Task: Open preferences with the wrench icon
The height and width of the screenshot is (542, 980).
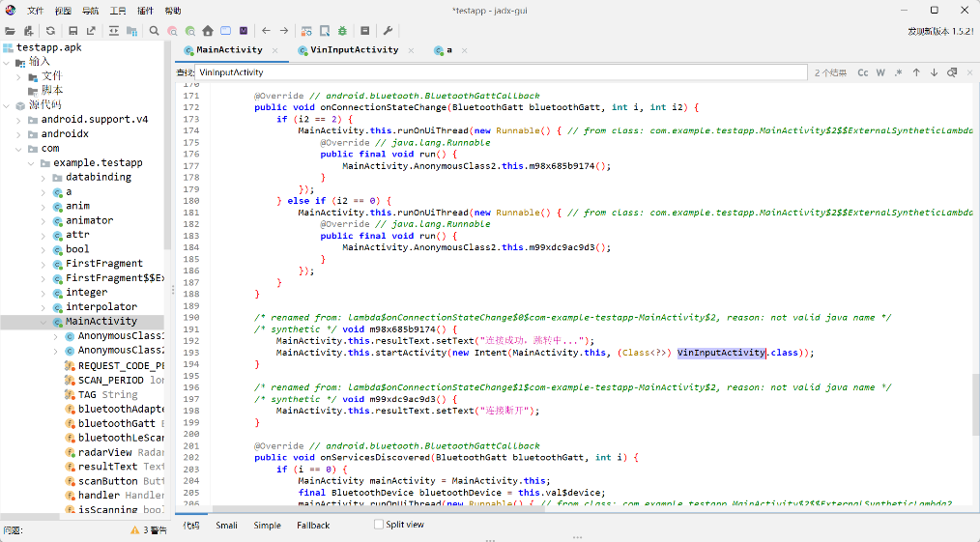Action: 388,31
